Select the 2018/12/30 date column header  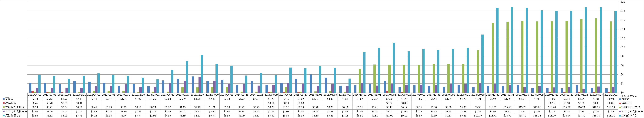click(x=493, y=95)
